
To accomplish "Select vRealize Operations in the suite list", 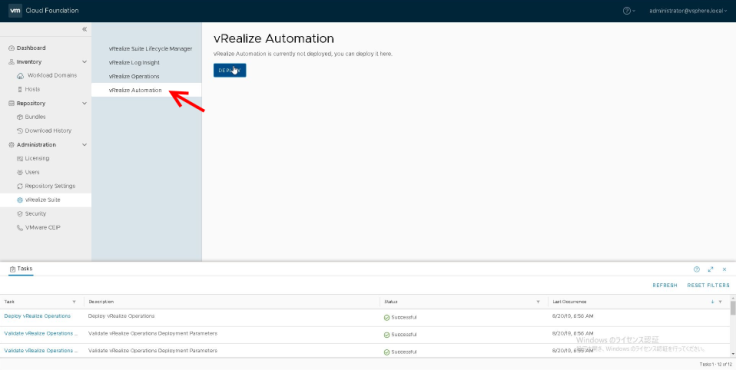I will [x=134, y=76].
